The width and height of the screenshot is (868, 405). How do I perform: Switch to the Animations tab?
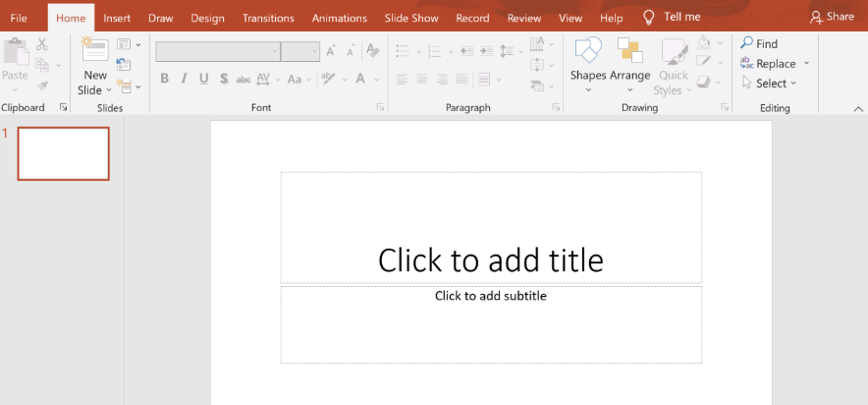coord(340,18)
